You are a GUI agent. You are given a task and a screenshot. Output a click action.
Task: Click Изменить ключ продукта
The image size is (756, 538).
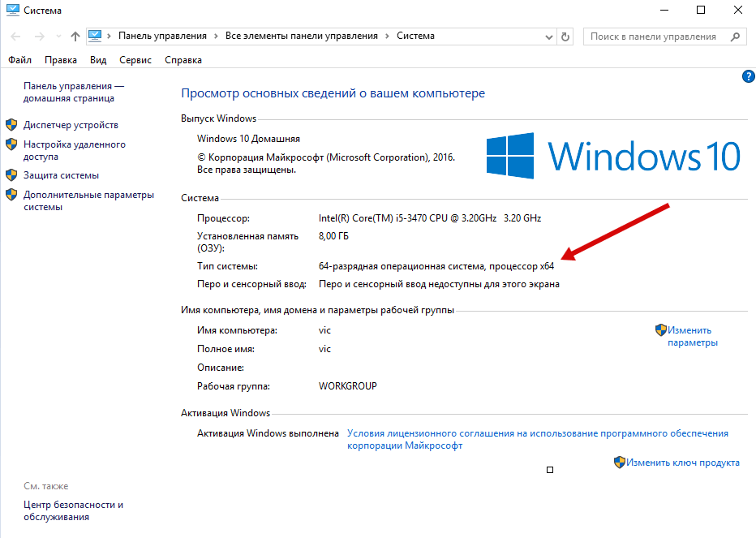click(x=682, y=463)
